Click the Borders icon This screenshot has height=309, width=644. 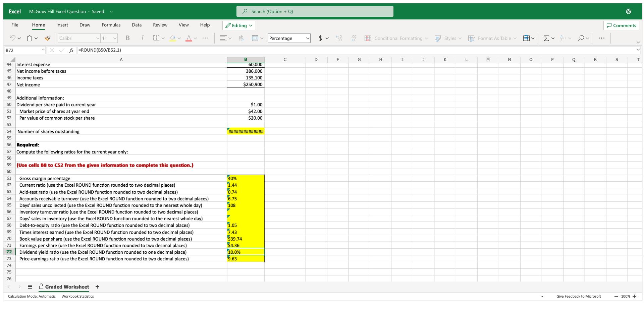[x=156, y=38]
